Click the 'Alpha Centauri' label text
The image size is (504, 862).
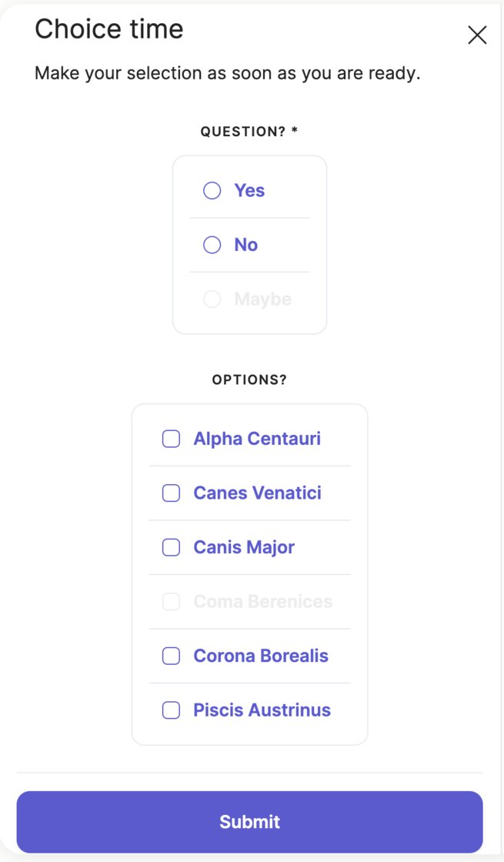(x=257, y=439)
